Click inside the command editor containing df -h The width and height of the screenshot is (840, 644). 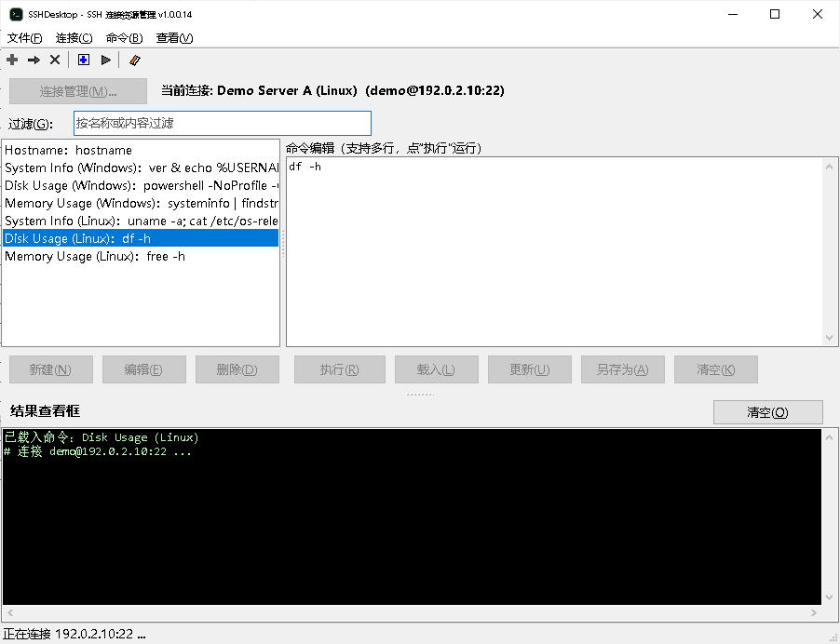(x=554, y=251)
